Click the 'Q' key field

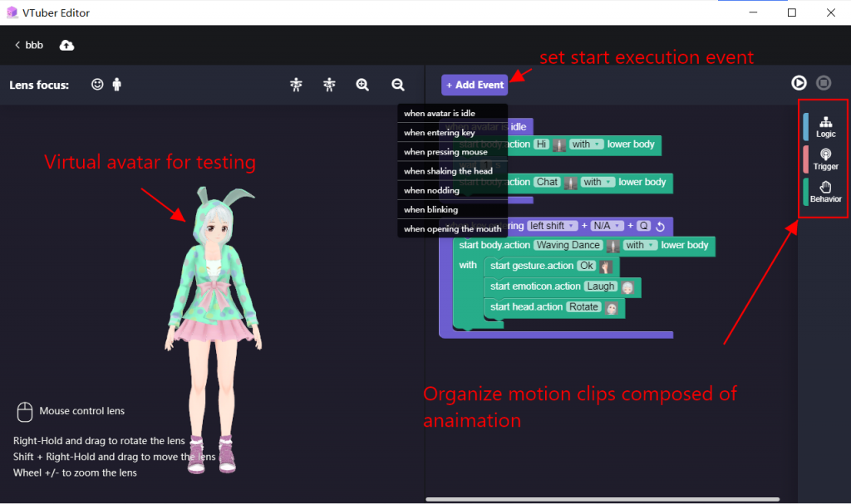point(643,226)
